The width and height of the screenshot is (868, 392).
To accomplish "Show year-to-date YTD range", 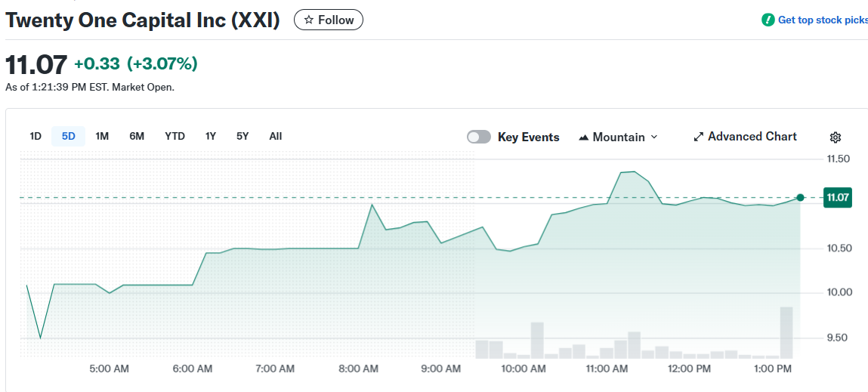I will tap(175, 136).
